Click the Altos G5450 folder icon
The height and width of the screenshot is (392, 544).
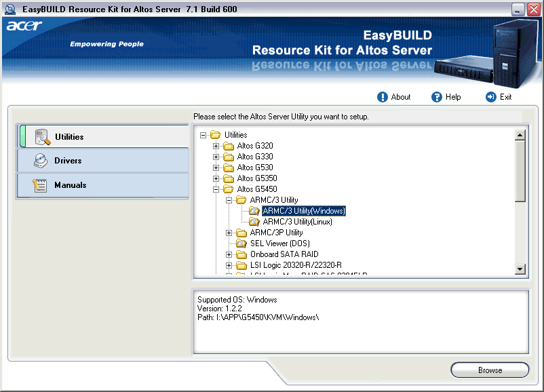229,189
